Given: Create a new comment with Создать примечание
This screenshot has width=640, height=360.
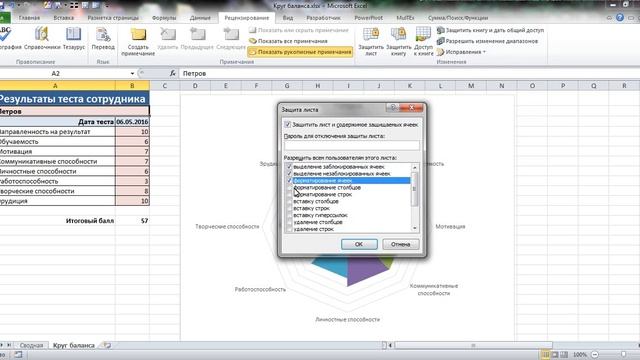Looking at the screenshot, I should (138, 41).
